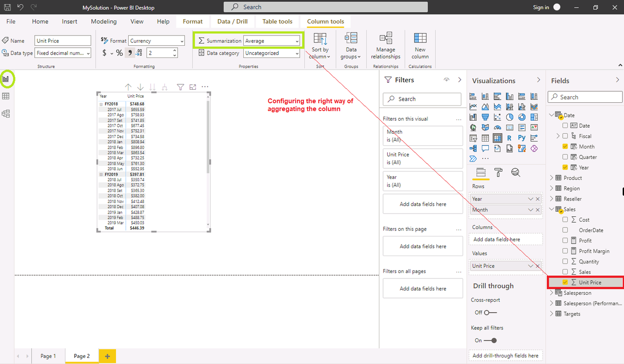Image resolution: width=624 pixels, height=364 pixels.
Task: Click Manage relationships button
Action: [x=385, y=47]
